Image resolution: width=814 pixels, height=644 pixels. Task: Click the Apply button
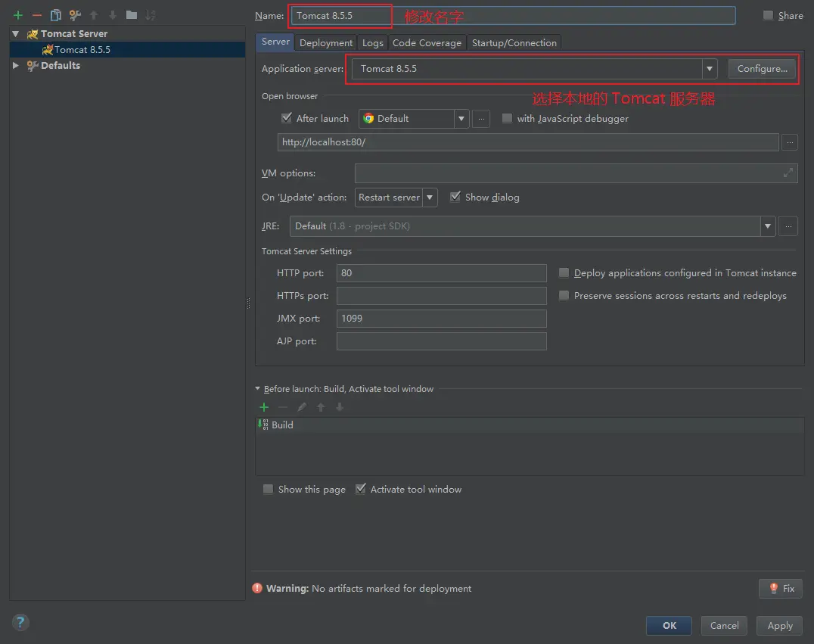[780, 625]
